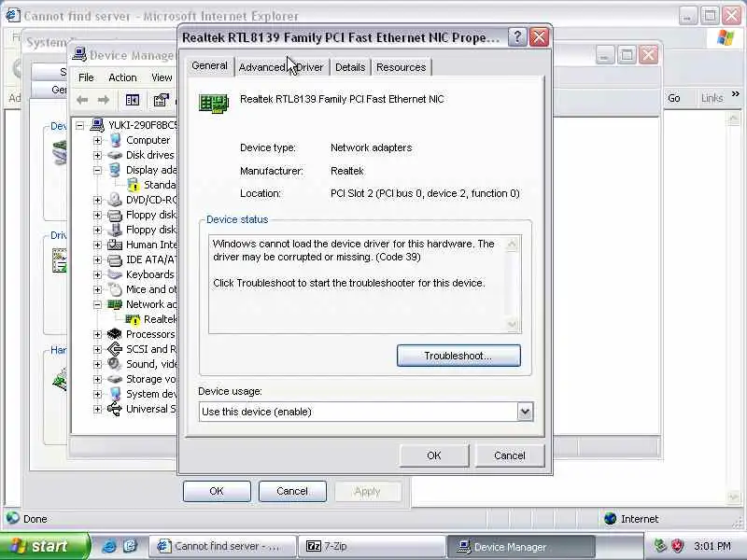Viewport: 747px width, 560px height.
Task: Expand the Processors node
Action: 98,335
